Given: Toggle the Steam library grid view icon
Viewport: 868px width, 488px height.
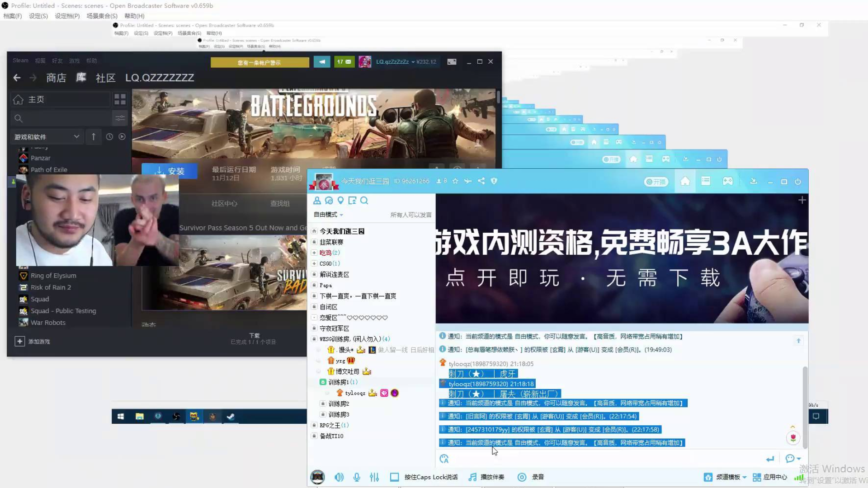Looking at the screenshot, I should pyautogui.click(x=120, y=99).
